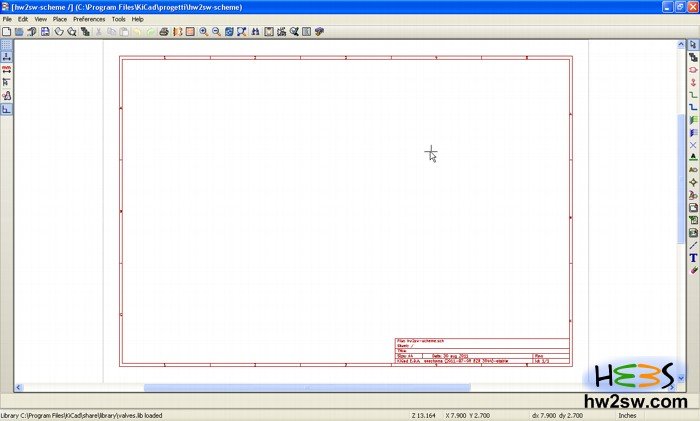Screen dimensions: 700x421
Task: Open the Preferences menu
Action: click(88, 19)
